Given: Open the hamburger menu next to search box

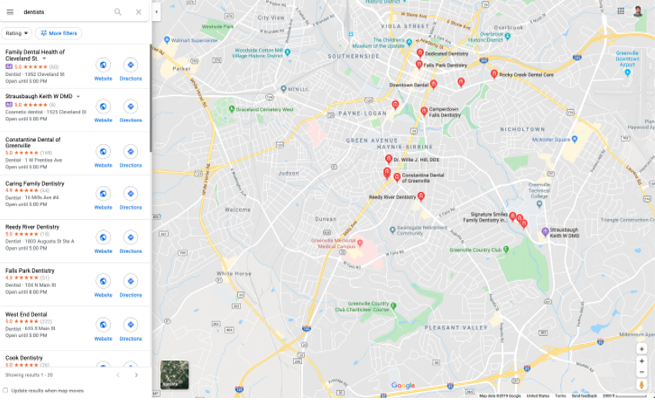Looking at the screenshot, I should point(10,12).
